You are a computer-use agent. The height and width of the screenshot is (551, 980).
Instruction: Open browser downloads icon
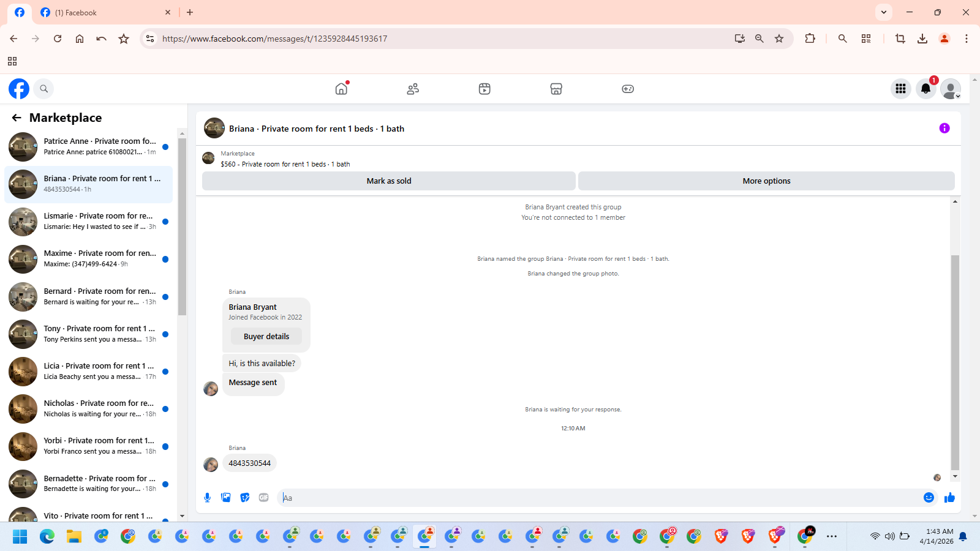pyautogui.click(x=922, y=39)
